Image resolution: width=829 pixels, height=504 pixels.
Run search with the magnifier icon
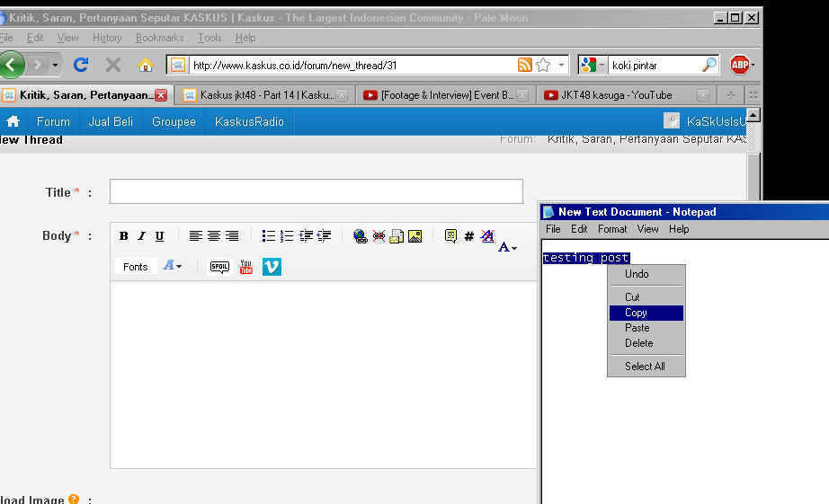[709, 65]
